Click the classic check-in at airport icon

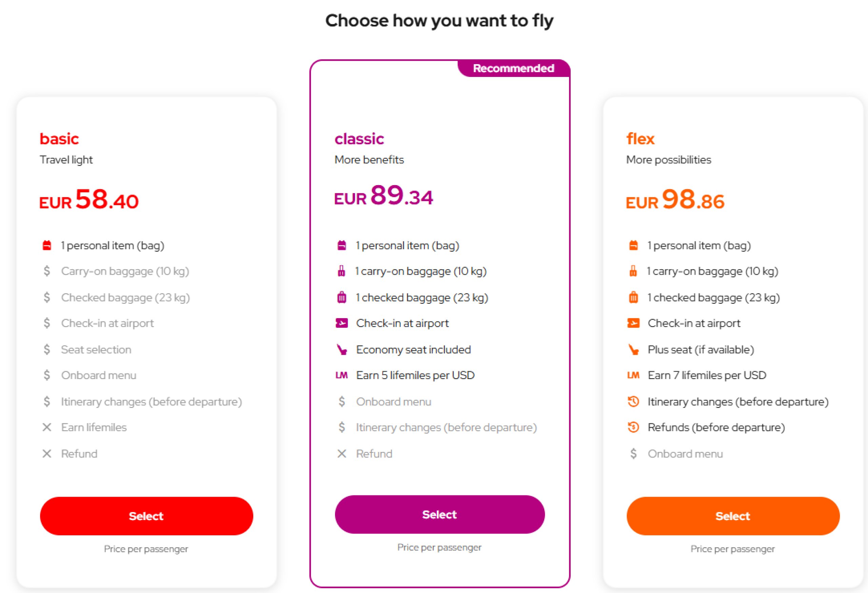(342, 323)
